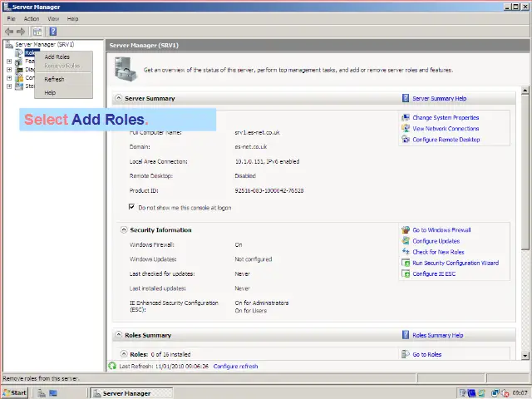Follow the Configure refresh link
The width and height of the screenshot is (532, 399).
[x=235, y=366]
